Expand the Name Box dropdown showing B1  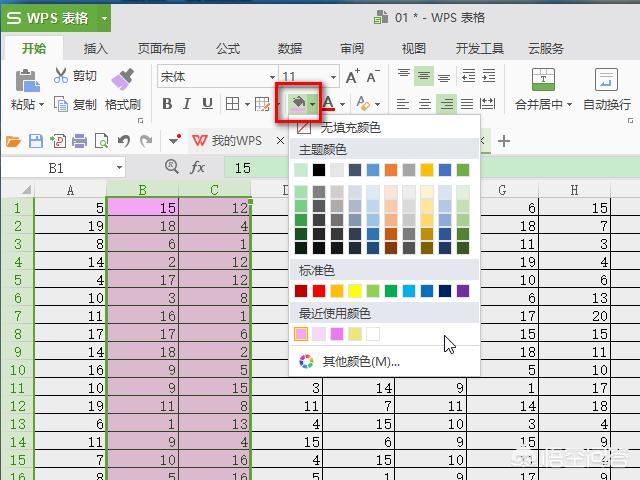119,168
